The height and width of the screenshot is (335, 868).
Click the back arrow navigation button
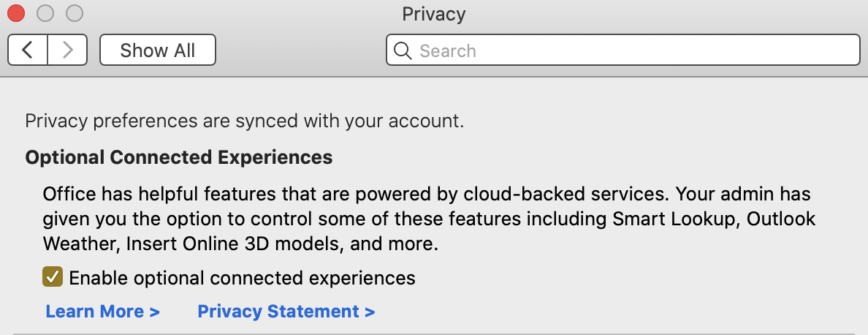coord(28,50)
